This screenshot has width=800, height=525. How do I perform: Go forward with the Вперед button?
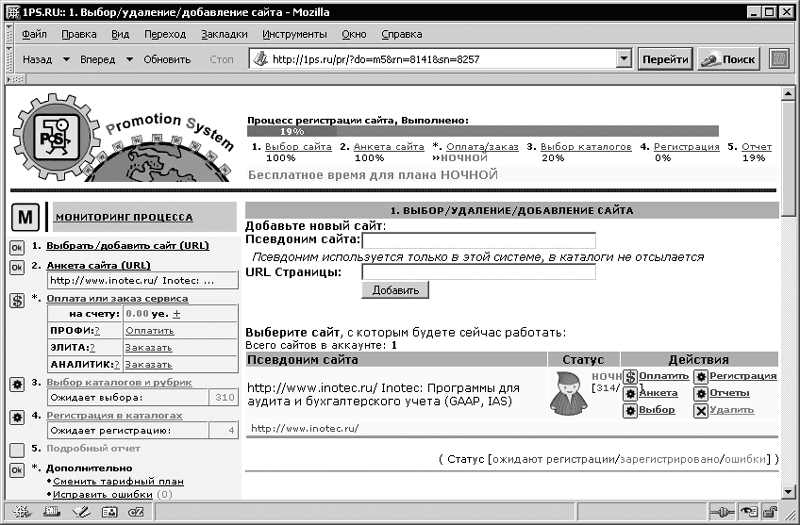pos(97,59)
